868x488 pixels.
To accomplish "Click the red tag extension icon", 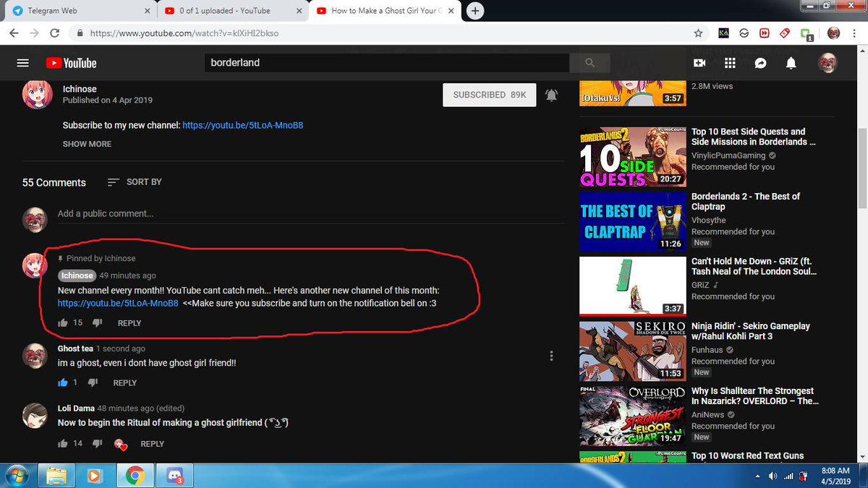I will click(785, 33).
